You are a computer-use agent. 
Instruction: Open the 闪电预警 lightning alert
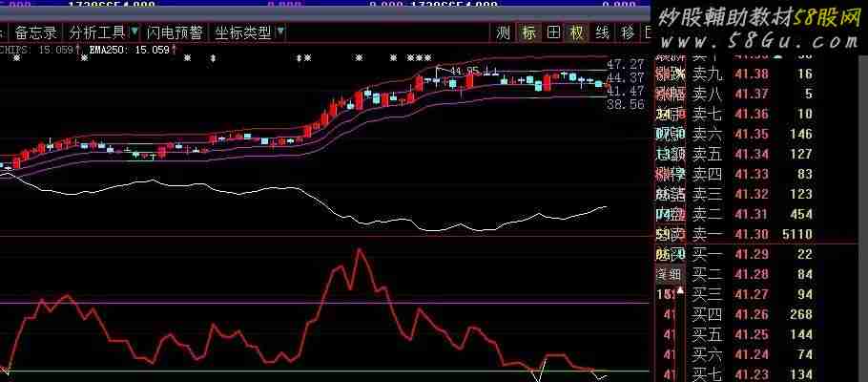tap(175, 32)
